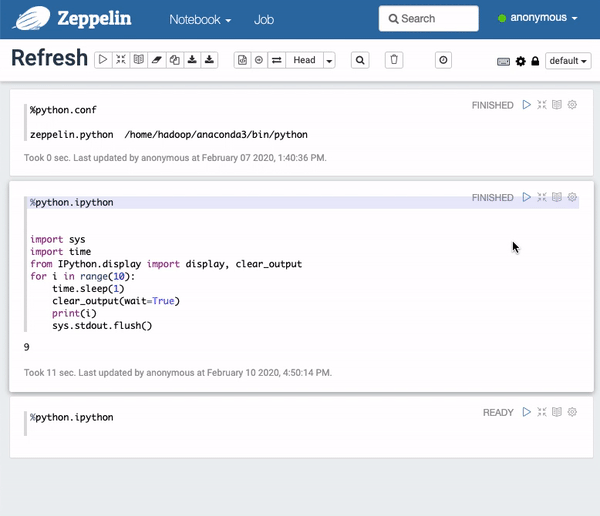The width and height of the screenshot is (600, 516).
Task: Click the Zeppelin logo home link
Action: (x=72, y=18)
